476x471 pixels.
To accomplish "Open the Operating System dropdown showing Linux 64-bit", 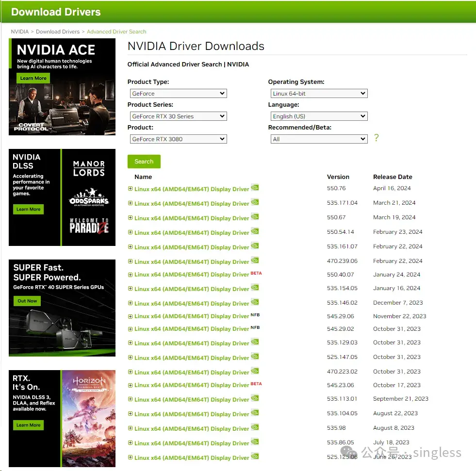I will [x=319, y=94].
